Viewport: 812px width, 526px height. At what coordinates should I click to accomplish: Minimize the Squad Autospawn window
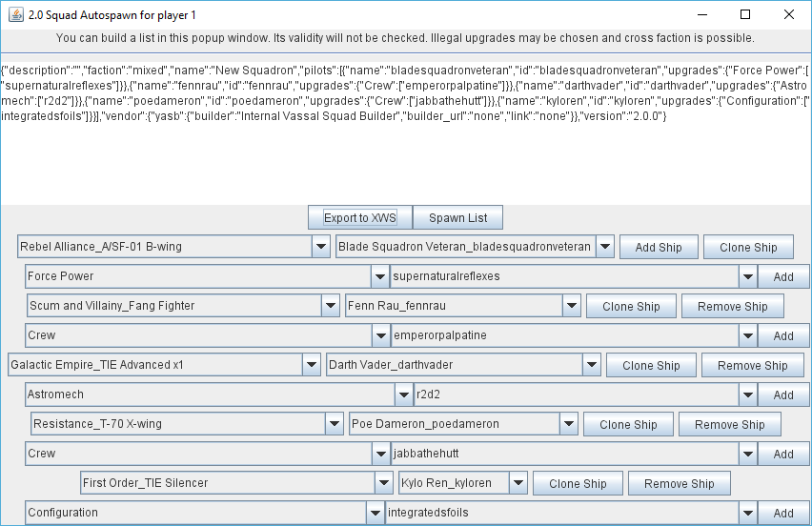click(702, 14)
